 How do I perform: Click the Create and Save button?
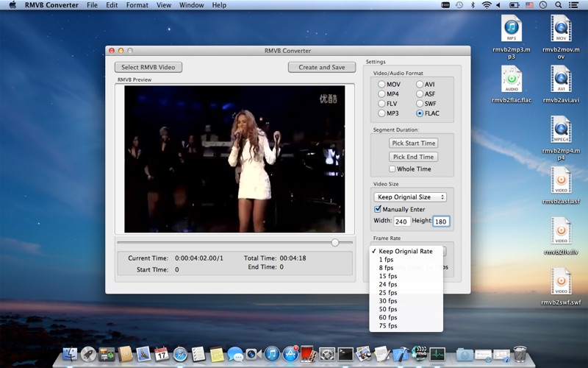(x=322, y=67)
